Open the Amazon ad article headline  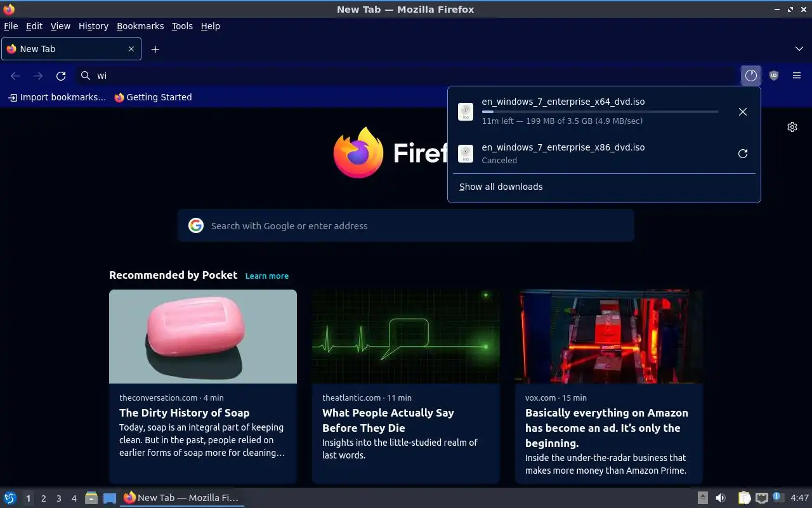[x=606, y=428]
